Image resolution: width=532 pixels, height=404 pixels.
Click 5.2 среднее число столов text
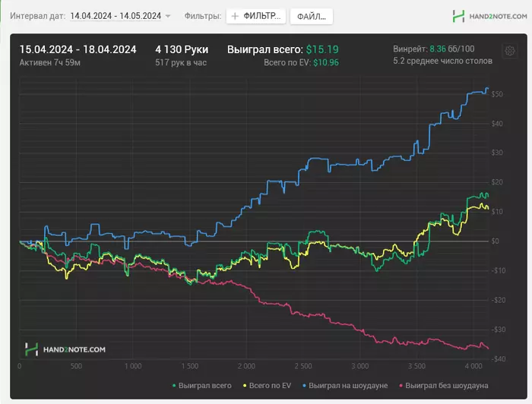(443, 61)
